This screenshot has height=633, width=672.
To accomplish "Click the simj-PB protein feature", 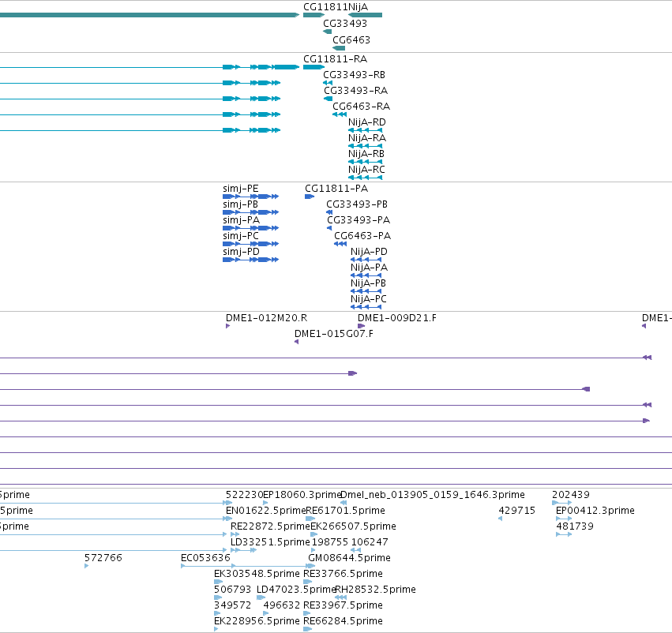I will [250, 212].
